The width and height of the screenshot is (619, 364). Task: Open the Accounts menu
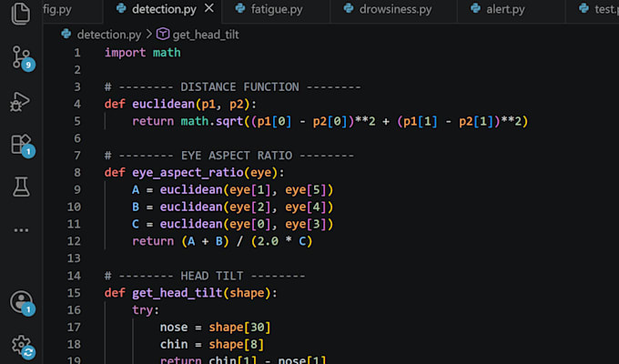pyautogui.click(x=22, y=303)
